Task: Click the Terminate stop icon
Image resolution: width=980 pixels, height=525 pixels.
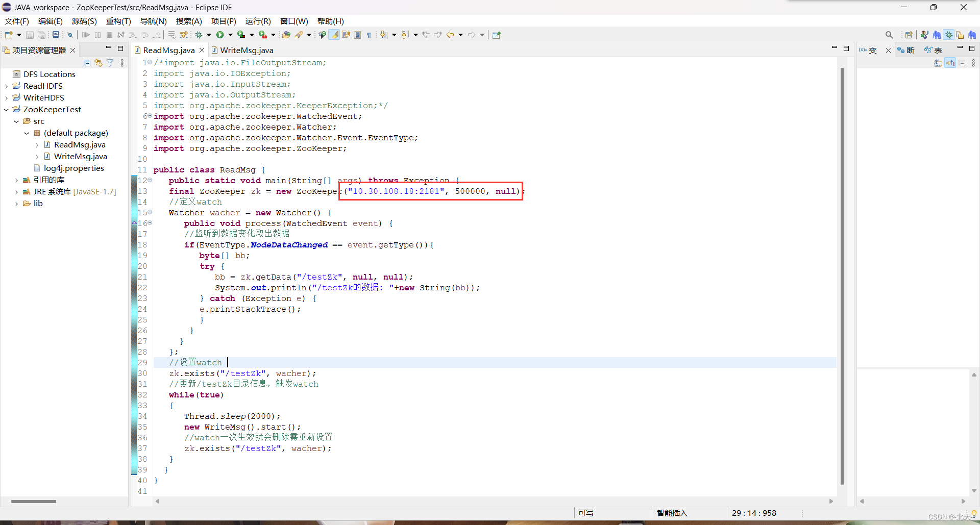Action: point(109,35)
